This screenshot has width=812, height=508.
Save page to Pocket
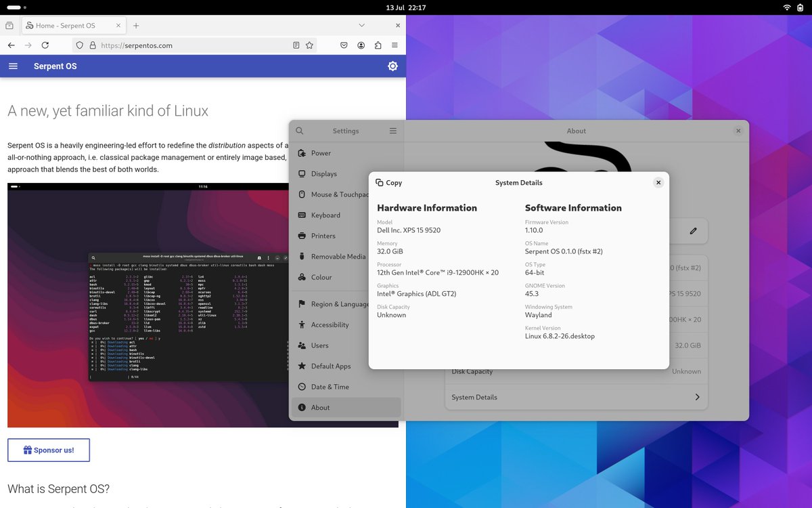pyautogui.click(x=344, y=45)
